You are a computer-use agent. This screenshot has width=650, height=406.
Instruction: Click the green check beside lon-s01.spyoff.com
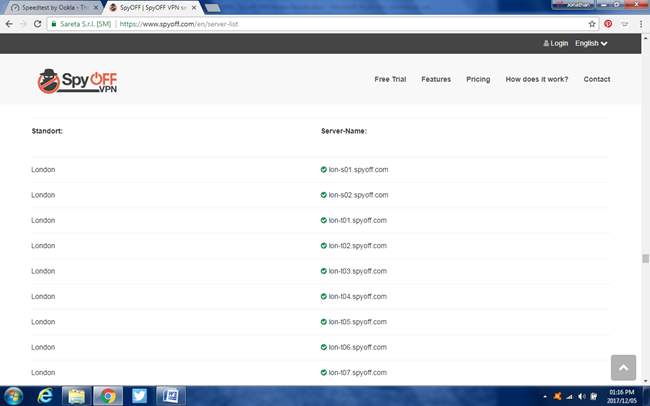pos(324,169)
